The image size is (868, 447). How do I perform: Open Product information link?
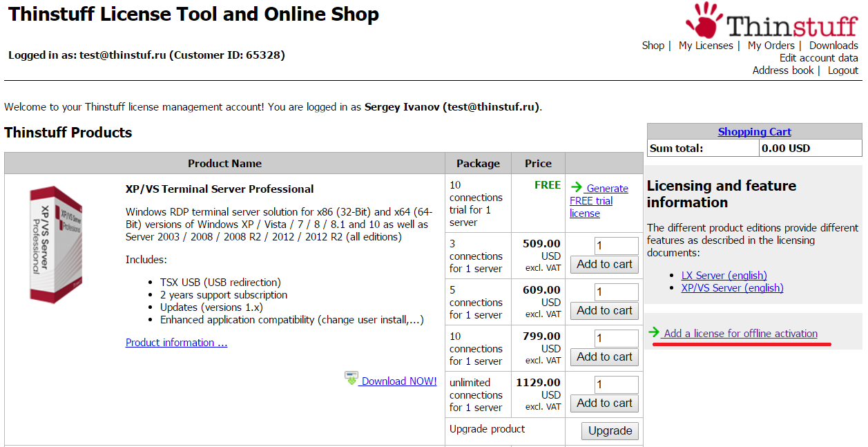coord(177,343)
